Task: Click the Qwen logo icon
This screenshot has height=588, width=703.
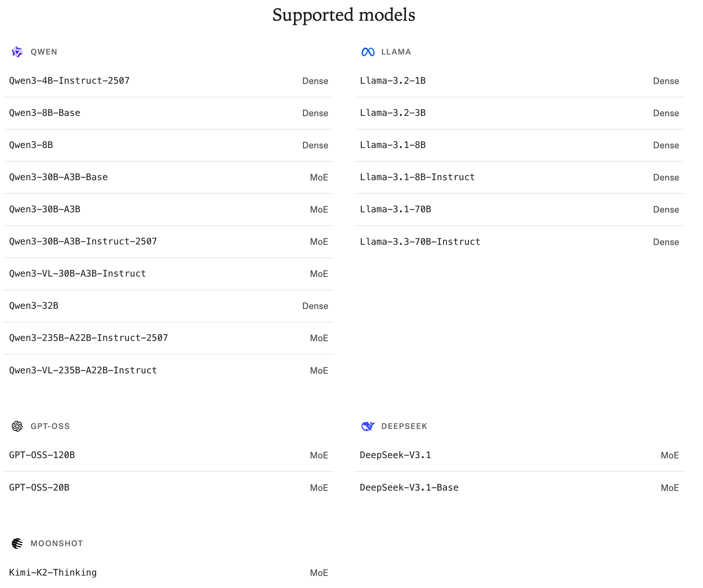Action: [x=17, y=52]
